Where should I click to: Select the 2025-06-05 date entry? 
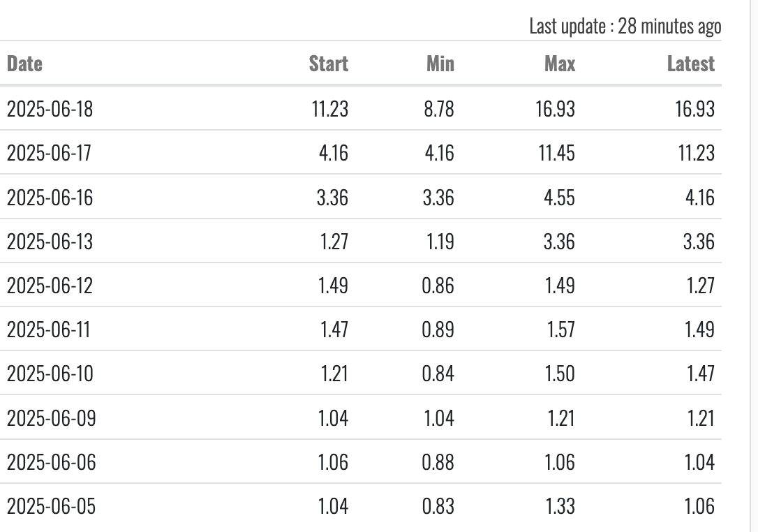pos(51,506)
